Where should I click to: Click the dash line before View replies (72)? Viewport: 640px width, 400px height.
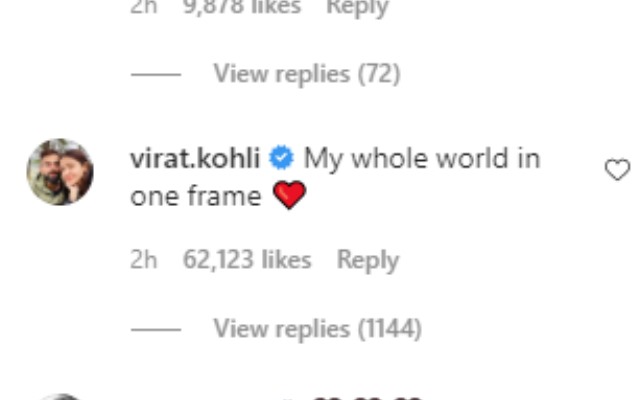pyautogui.click(x=156, y=75)
